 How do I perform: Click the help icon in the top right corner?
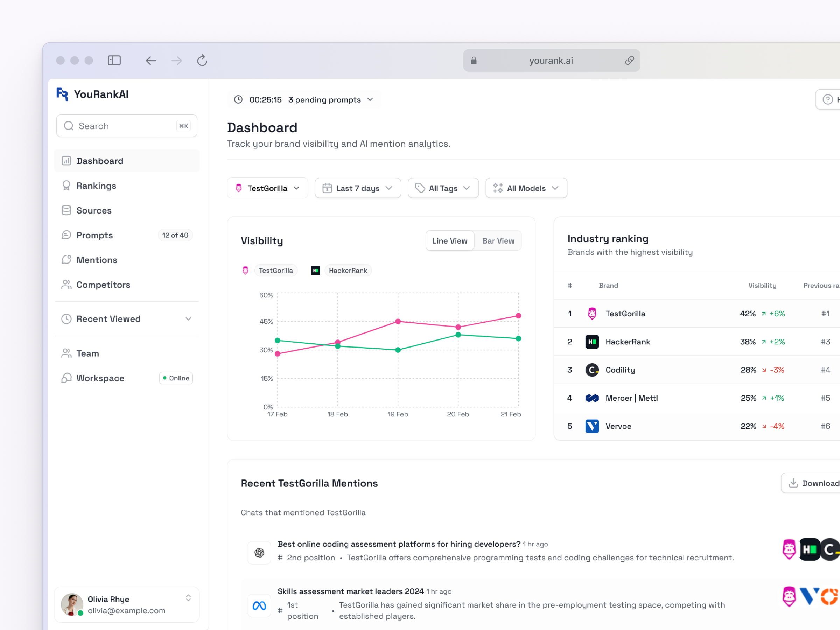click(828, 99)
